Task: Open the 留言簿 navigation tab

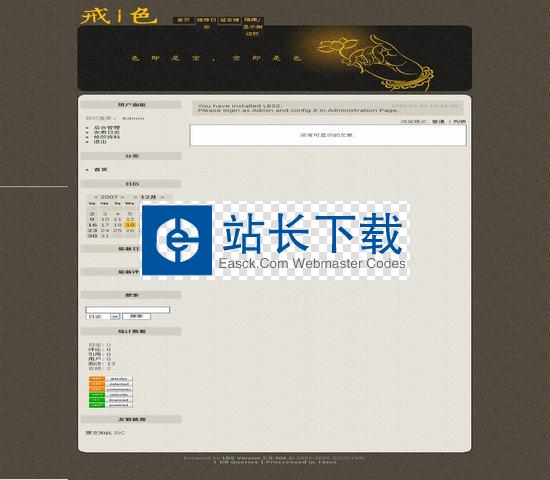Action: click(229, 20)
